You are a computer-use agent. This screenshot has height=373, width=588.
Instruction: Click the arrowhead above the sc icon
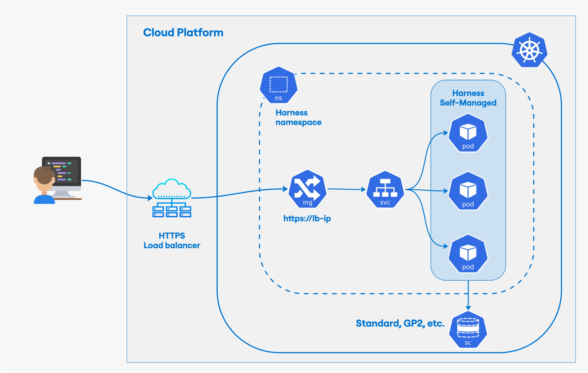pyautogui.click(x=468, y=308)
